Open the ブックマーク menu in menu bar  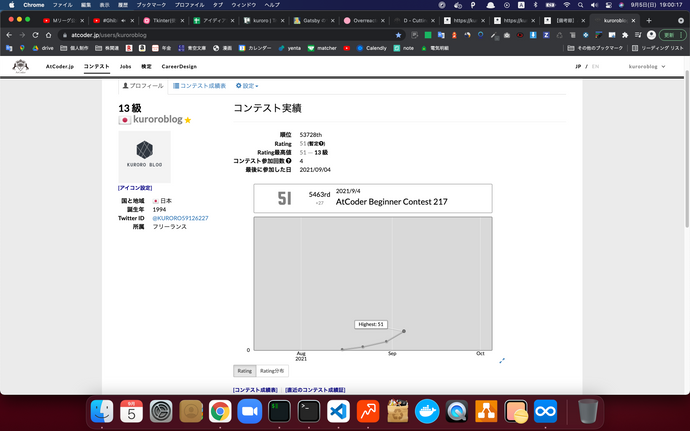pos(151,5)
